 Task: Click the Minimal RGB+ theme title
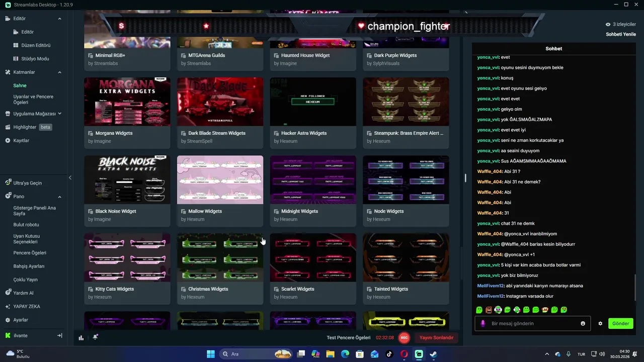click(x=110, y=55)
